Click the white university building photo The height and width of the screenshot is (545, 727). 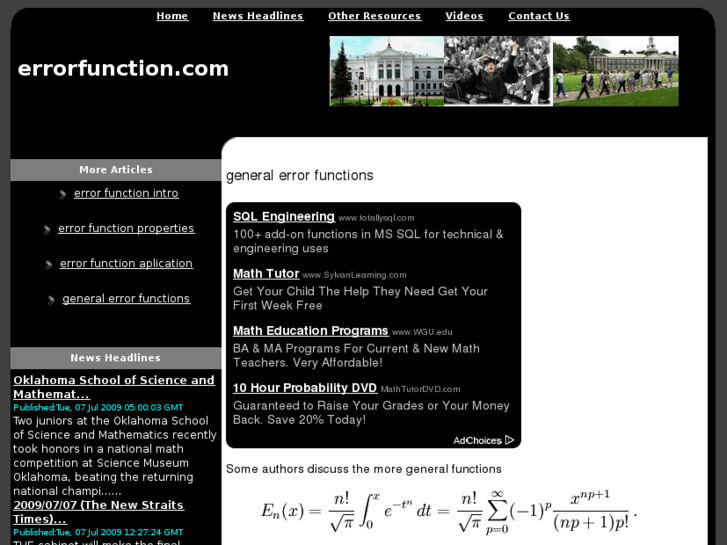tap(387, 71)
